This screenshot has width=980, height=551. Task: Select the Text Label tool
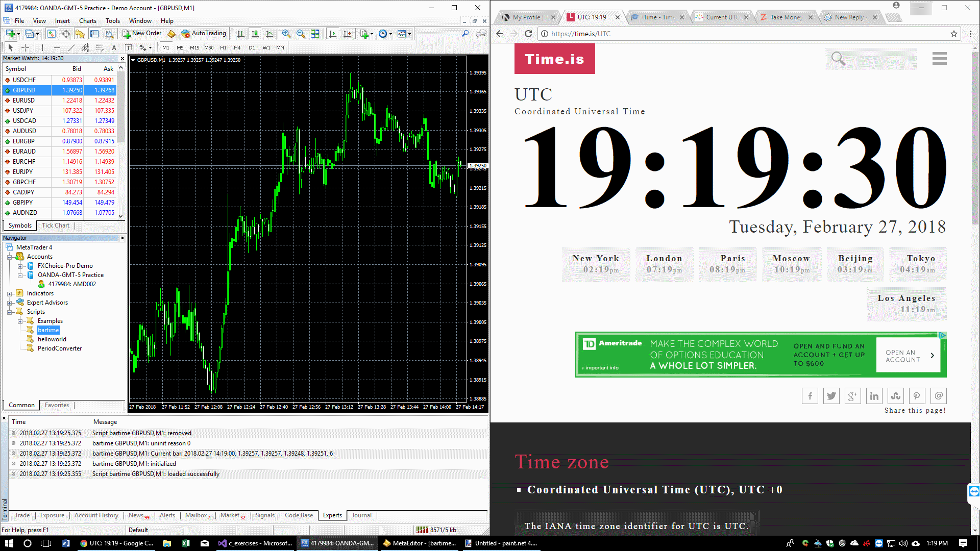128,47
